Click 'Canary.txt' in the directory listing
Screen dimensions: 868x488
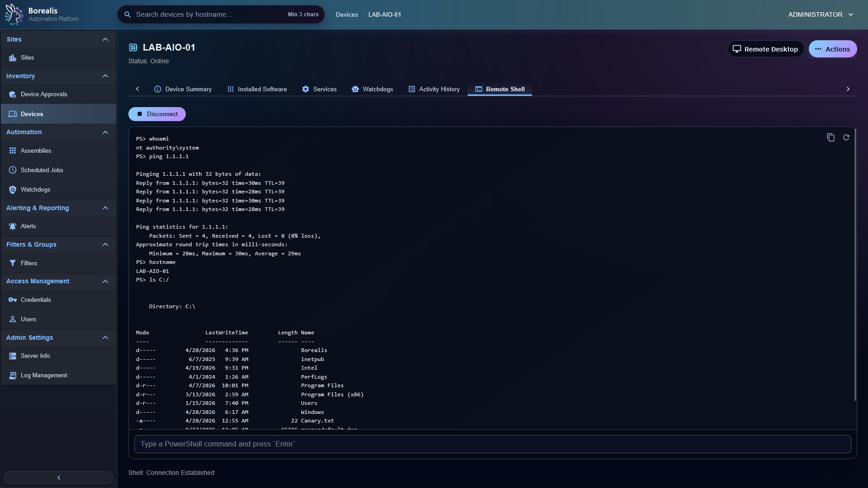coord(317,421)
